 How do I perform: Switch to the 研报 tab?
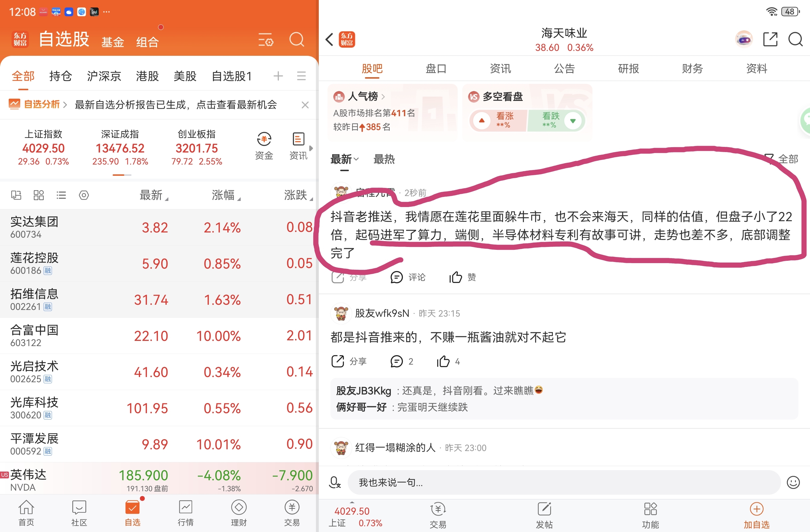point(628,69)
